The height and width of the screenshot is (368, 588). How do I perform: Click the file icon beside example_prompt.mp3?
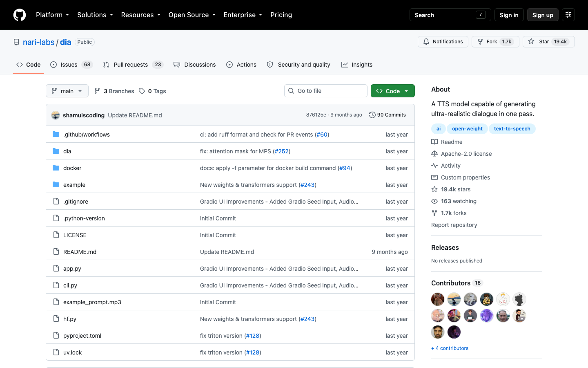56,302
